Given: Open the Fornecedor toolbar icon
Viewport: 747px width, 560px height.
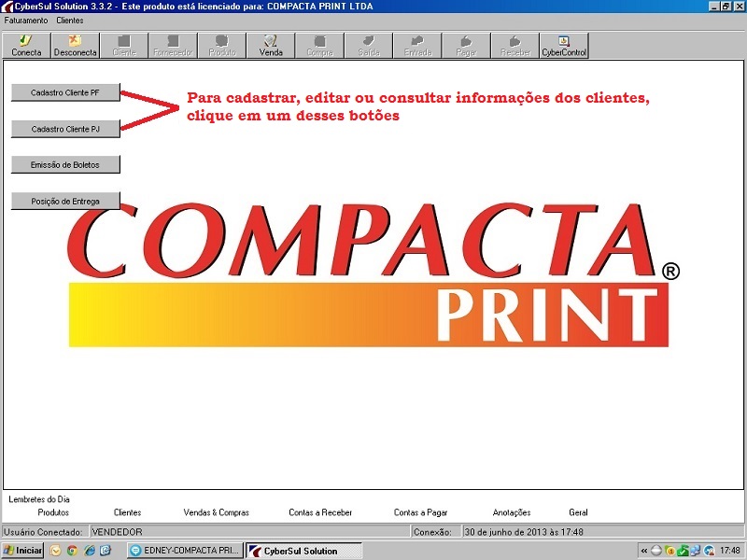Looking at the screenshot, I should 173,46.
